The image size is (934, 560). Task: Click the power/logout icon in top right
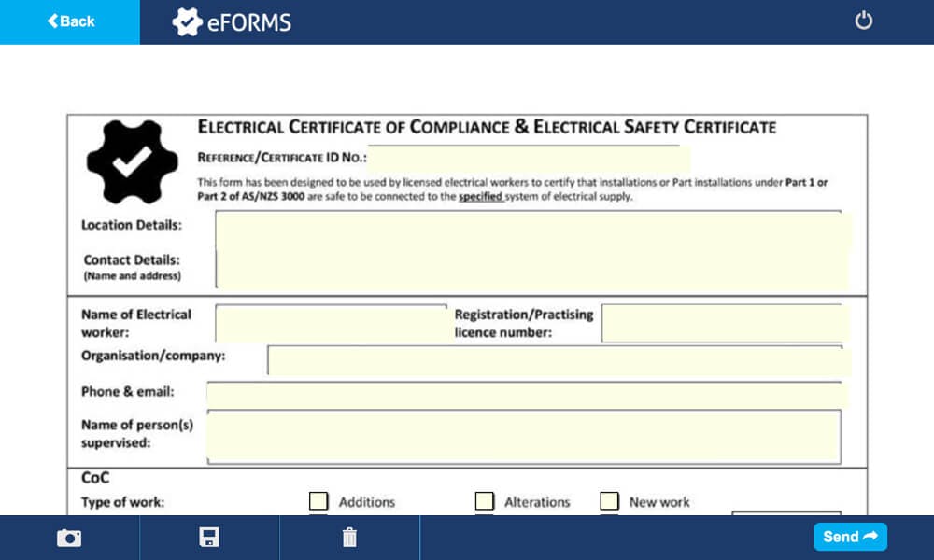(x=863, y=21)
